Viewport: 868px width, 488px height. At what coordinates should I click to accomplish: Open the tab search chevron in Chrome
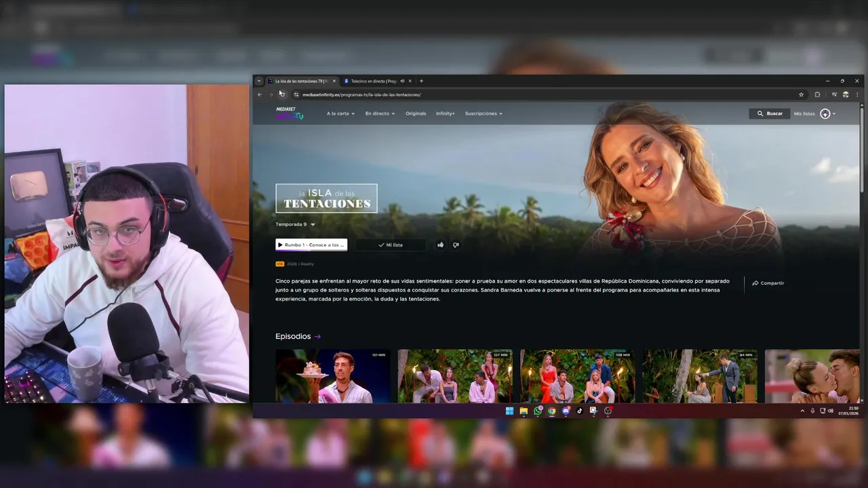pos(258,81)
